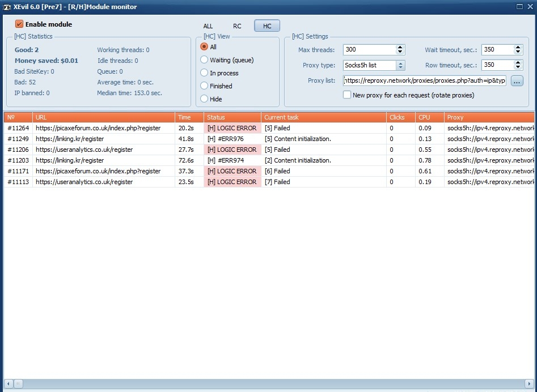Click the XEvil app icon in title bar
This screenshot has width=537, height=392.
coord(6,7)
